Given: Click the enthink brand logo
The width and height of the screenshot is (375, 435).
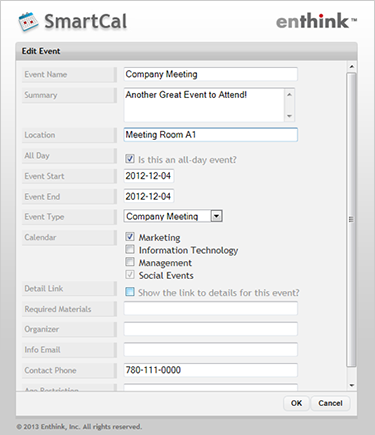Looking at the screenshot, I should pos(316,21).
